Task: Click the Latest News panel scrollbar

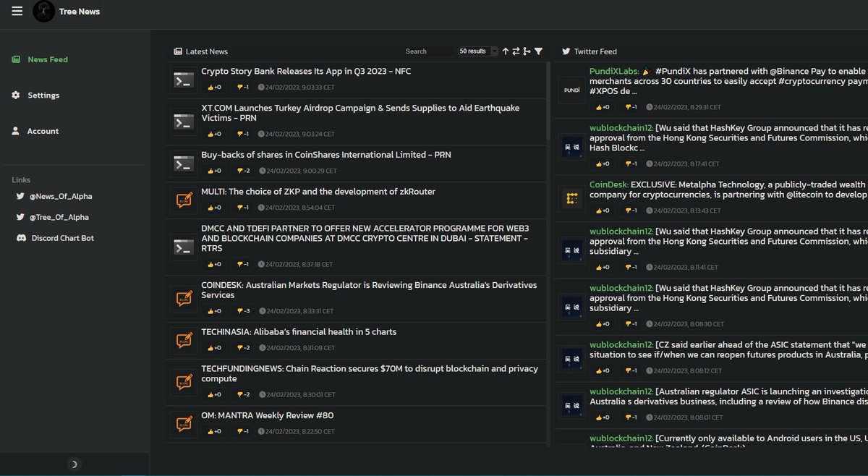Action: (x=548, y=101)
